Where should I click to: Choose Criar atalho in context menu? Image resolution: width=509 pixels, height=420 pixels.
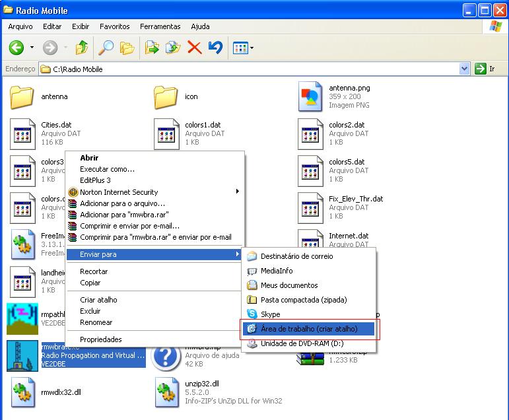point(154,300)
